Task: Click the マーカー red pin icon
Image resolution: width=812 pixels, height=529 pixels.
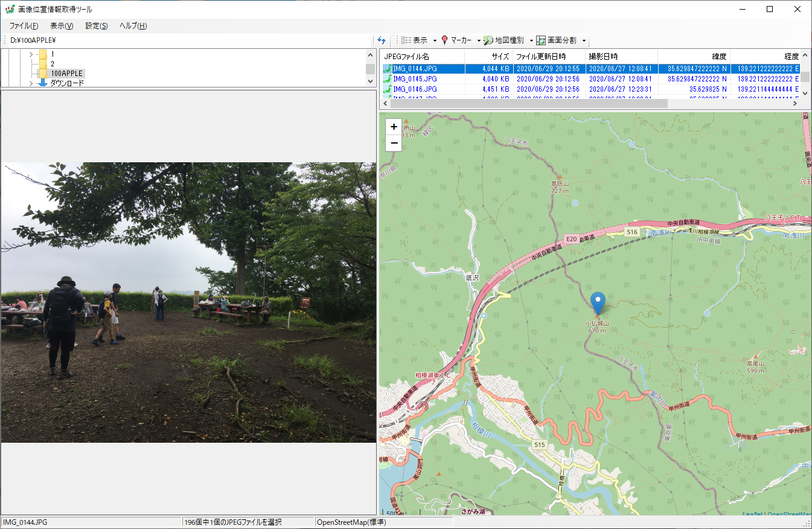Action: (444, 40)
